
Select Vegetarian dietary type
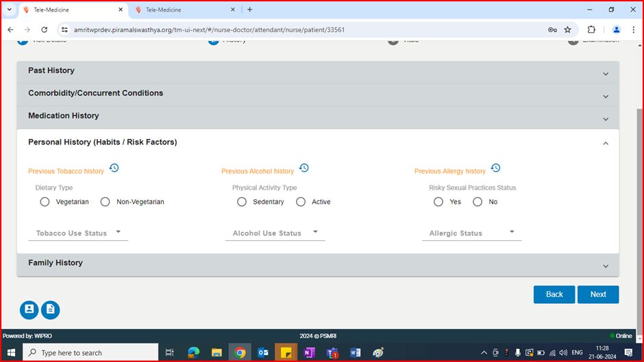pyautogui.click(x=45, y=201)
